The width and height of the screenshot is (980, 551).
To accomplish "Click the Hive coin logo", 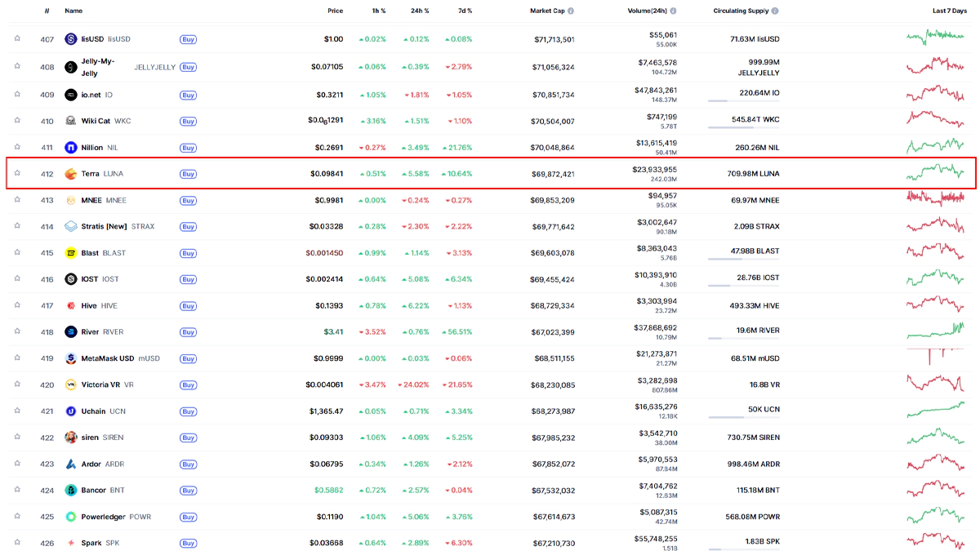I will click(x=71, y=306).
